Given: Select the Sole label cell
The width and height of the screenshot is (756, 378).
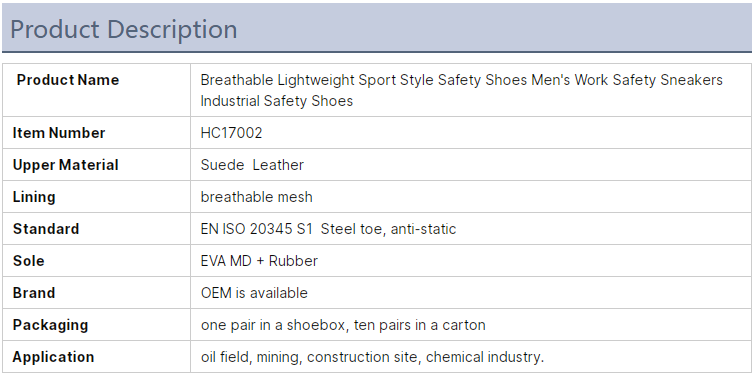Looking at the screenshot, I should (x=96, y=261).
